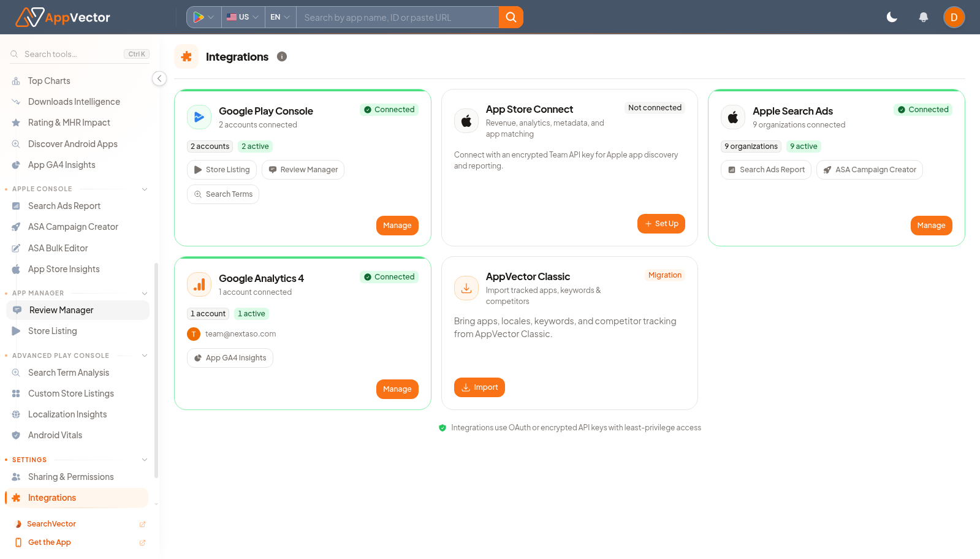Screen dimensions: 980x559
Task: Click the App Store Connect apple logo
Action: click(466, 121)
